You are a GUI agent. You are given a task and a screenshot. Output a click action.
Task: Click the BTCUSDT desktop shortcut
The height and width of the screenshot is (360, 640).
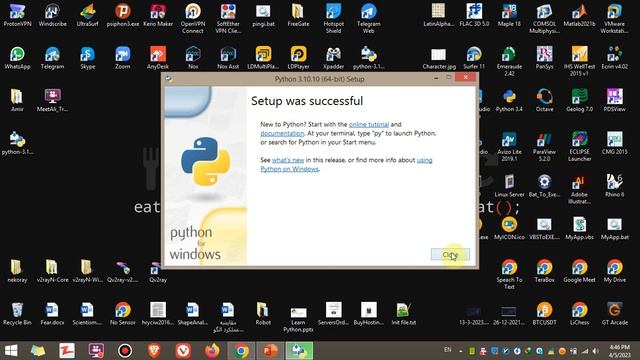pyautogui.click(x=544, y=314)
